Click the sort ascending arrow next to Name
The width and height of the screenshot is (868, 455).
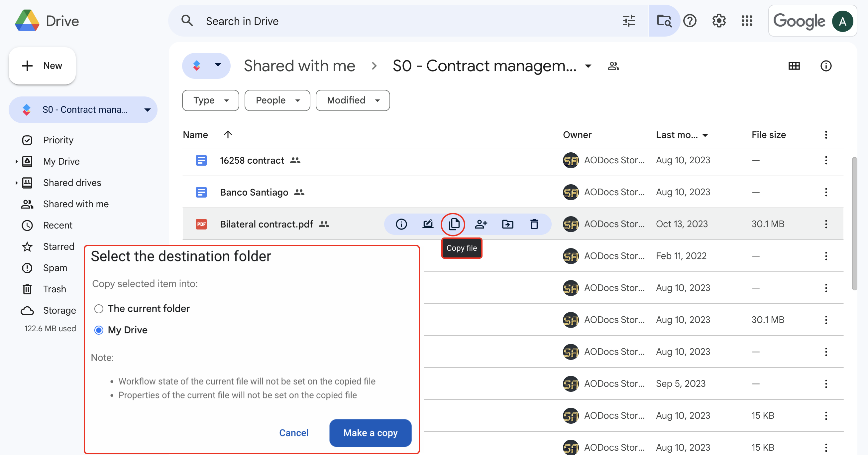coord(228,135)
